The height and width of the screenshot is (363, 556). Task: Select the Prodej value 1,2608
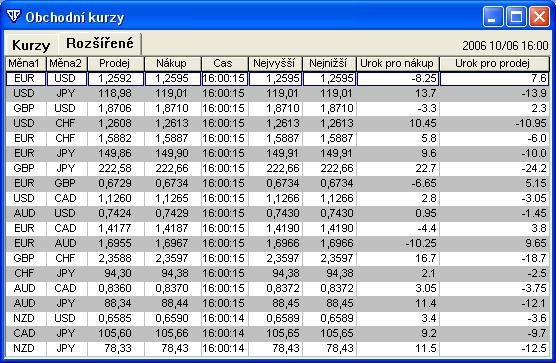(x=116, y=123)
